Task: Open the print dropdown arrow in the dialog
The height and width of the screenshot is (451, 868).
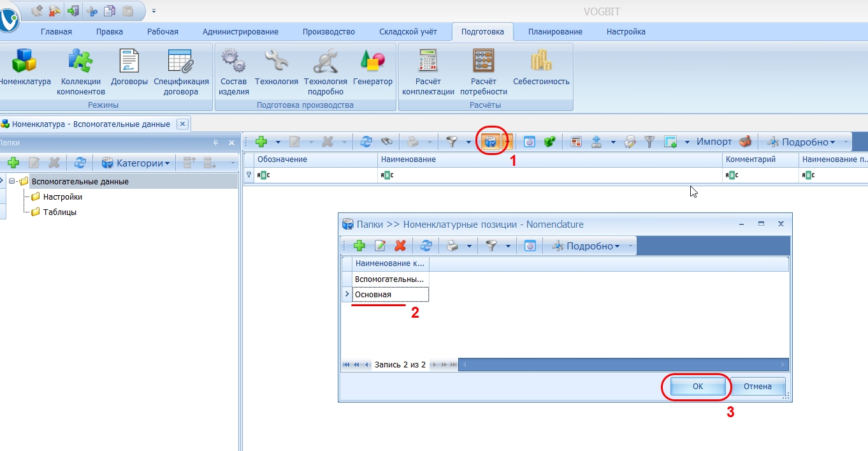Action: (x=469, y=246)
